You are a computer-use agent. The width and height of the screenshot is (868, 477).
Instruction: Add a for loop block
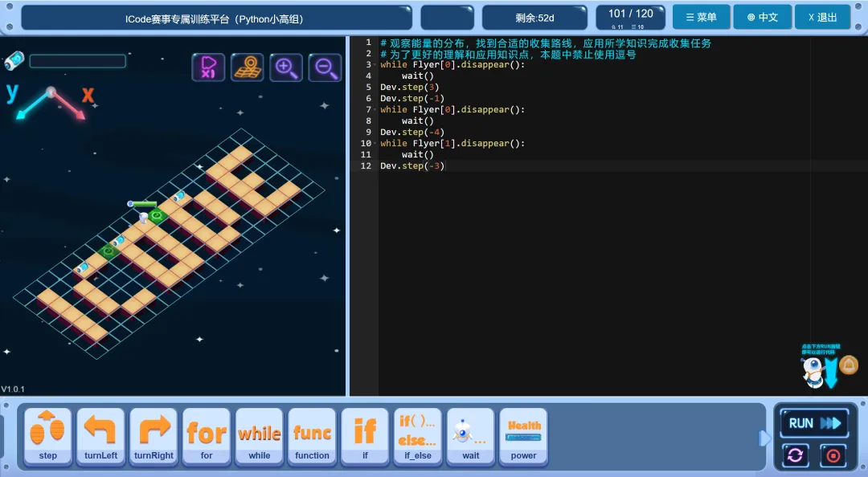[x=207, y=437]
